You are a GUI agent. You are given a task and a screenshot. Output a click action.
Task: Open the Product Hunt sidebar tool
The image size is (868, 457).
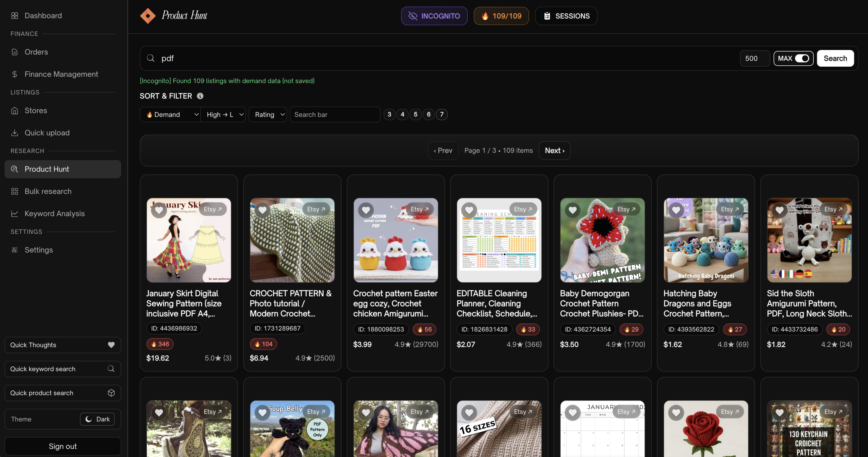[47, 169]
